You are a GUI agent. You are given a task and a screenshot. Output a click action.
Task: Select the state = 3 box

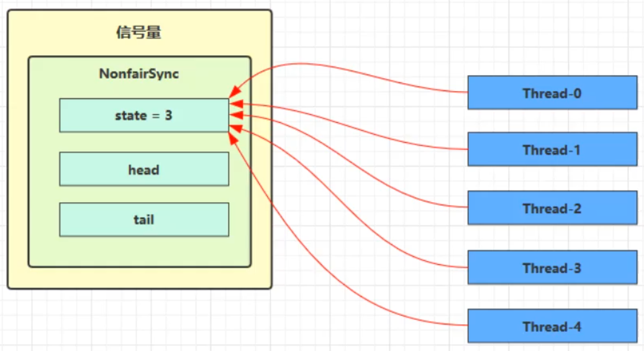coord(143,115)
